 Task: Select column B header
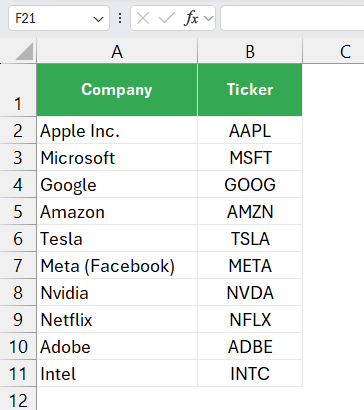point(250,51)
